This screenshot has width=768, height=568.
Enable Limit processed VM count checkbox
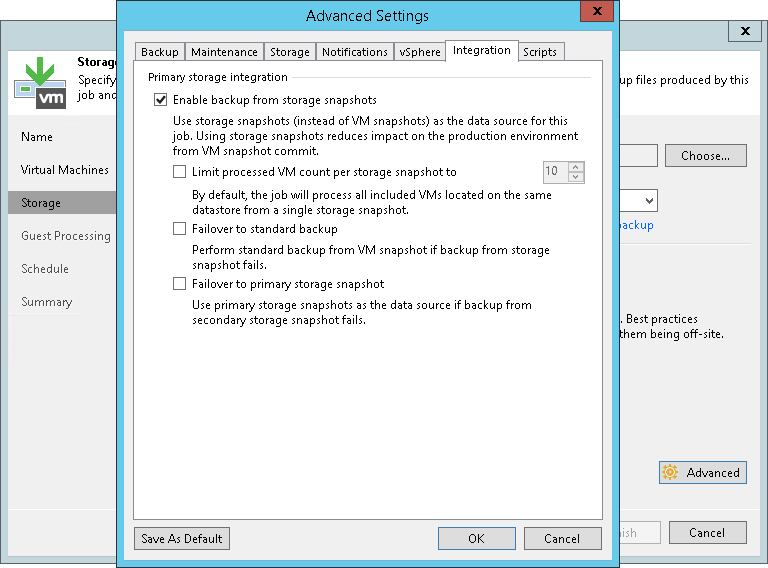(x=180, y=172)
